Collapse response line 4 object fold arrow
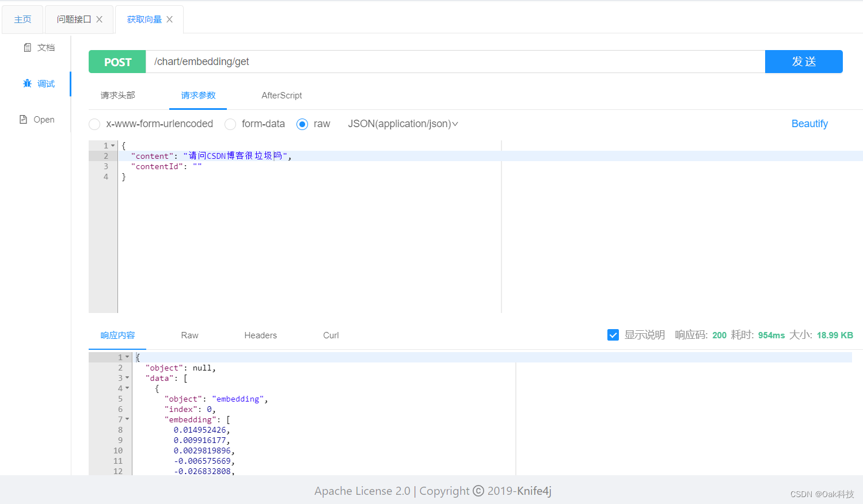863x504 pixels. pos(127,388)
